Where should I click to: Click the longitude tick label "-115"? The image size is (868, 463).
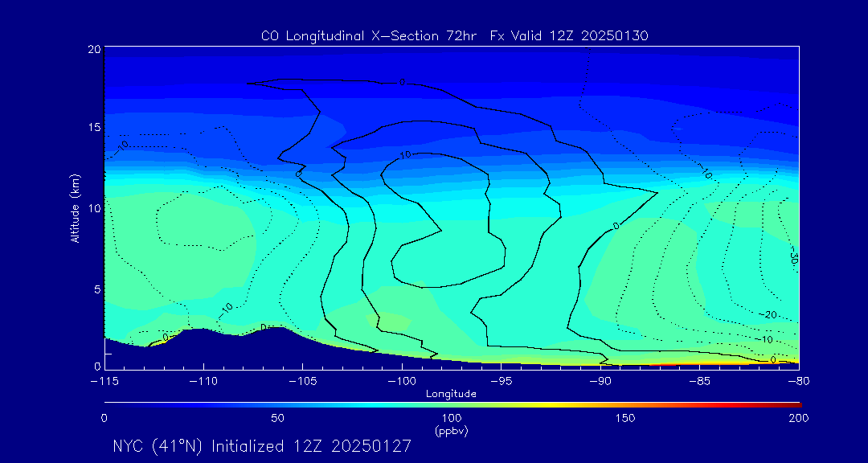coord(104,382)
